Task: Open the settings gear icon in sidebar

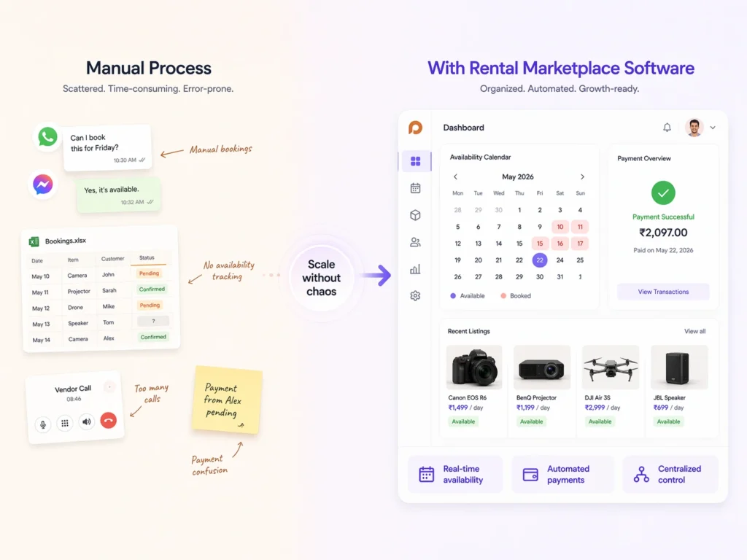Action: [x=415, y=296]
